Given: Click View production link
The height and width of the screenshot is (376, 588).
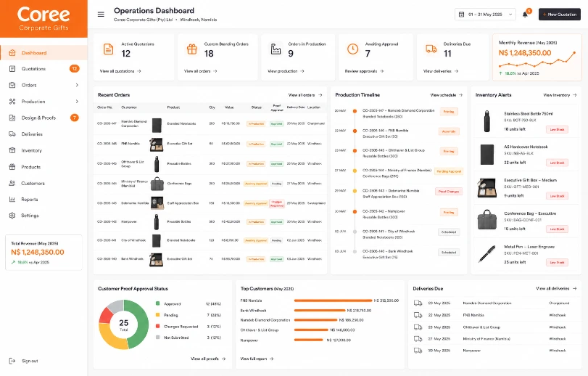Looking at the screenshot, I should [x=286, y=71].
